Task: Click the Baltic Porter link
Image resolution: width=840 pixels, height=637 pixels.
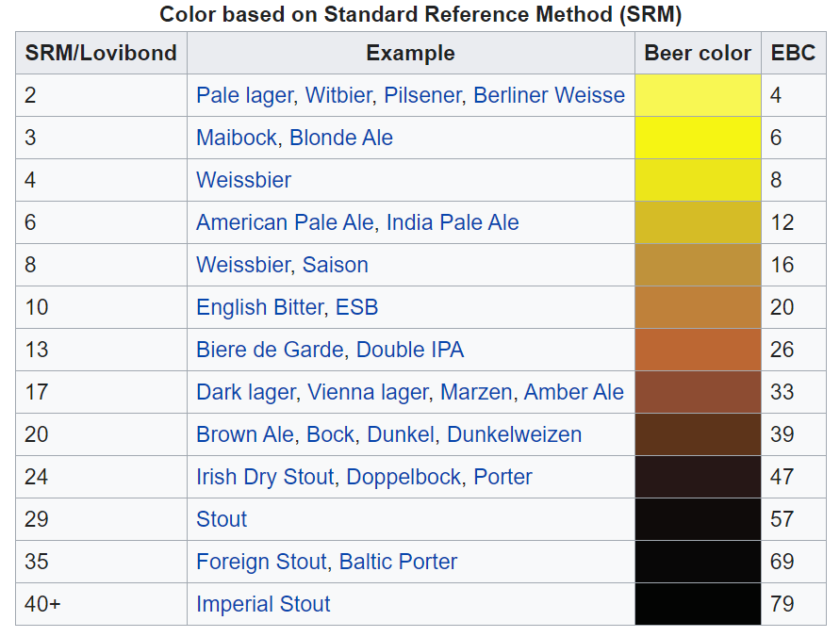Action: [398, 562]
